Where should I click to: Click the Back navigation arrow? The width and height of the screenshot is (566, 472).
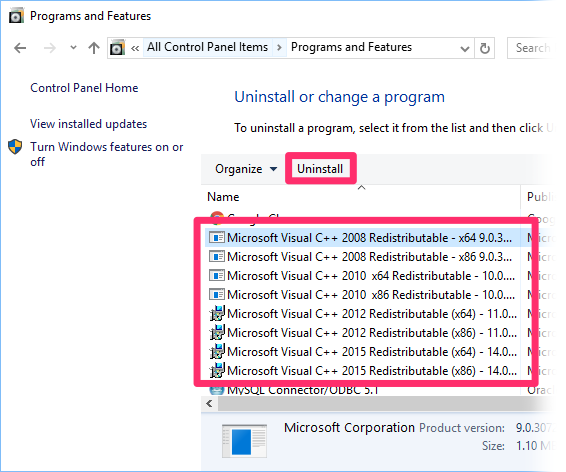click(x=20, y=48)
